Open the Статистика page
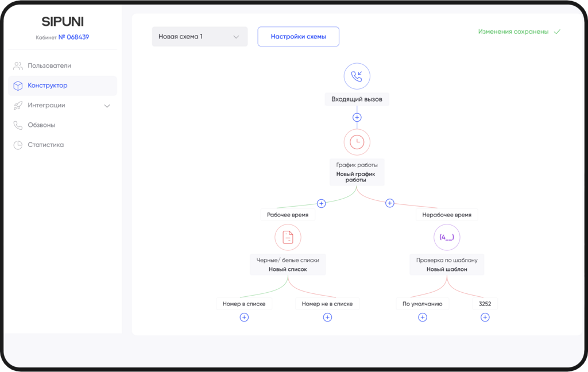Screen dimensions: 588x372 (x=45, y=145)
